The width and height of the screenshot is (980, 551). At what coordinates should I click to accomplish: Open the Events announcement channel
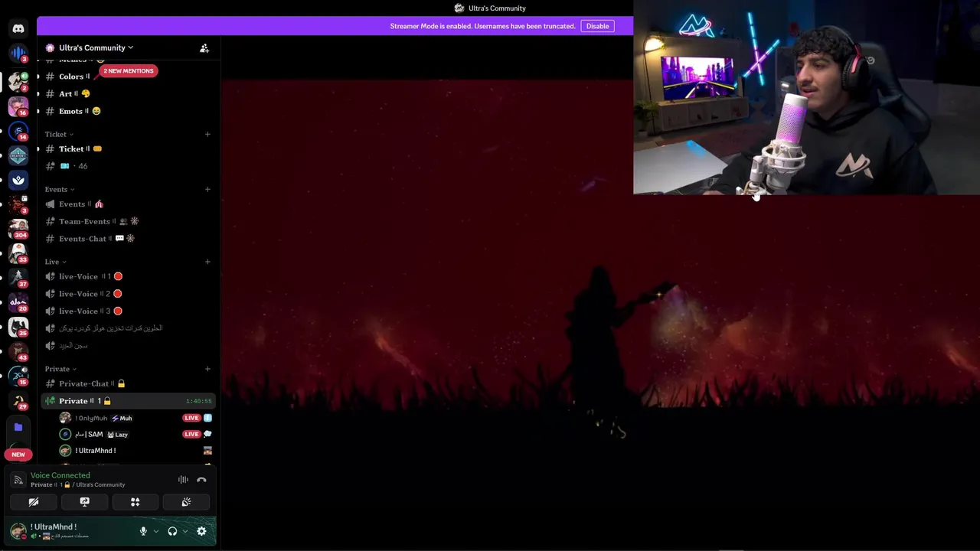(128, 204)
